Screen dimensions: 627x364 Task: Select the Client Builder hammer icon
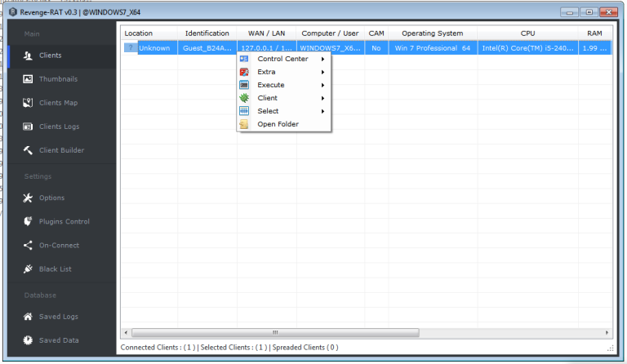click(x=28, y=150)
